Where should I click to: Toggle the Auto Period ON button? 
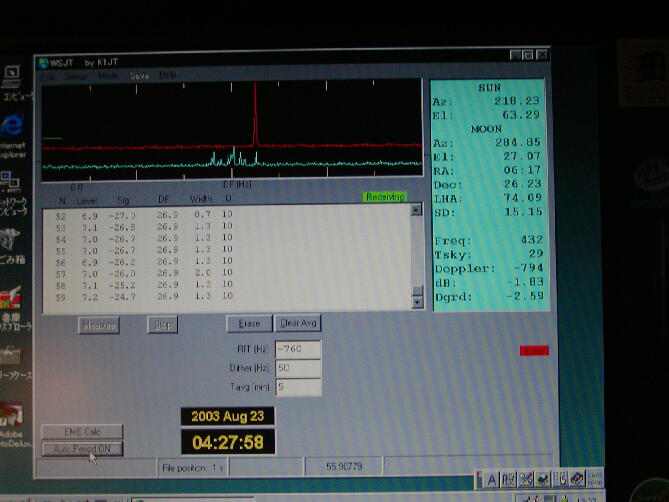tap(82, 449)
